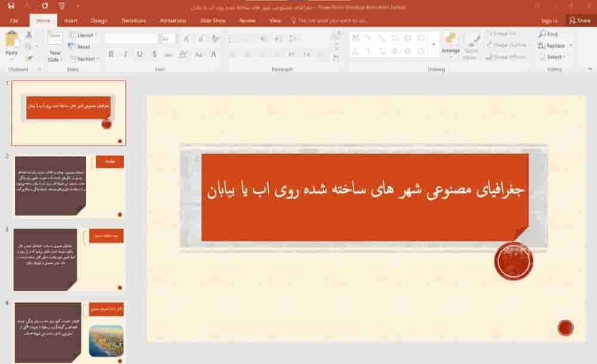Activate the Format Painter brush

[x=29, y=58]
